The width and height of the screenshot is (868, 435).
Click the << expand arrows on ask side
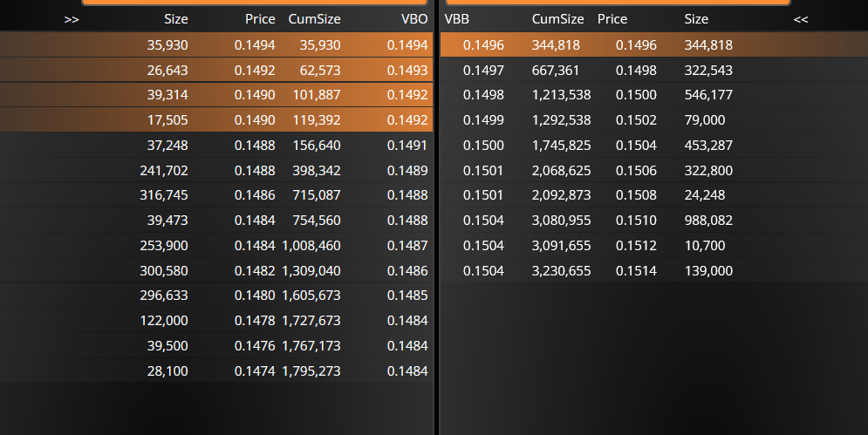801,19
